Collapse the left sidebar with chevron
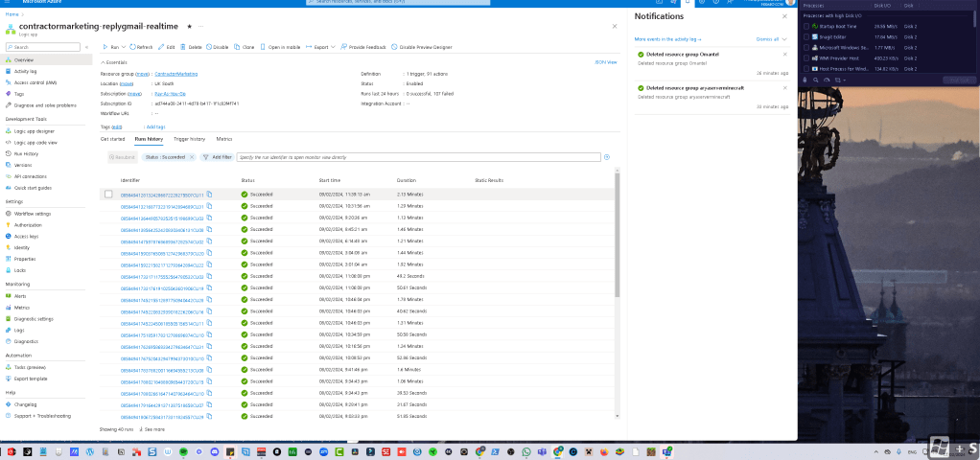The width and height of the screenshot is (980, 460). [87, 47]
